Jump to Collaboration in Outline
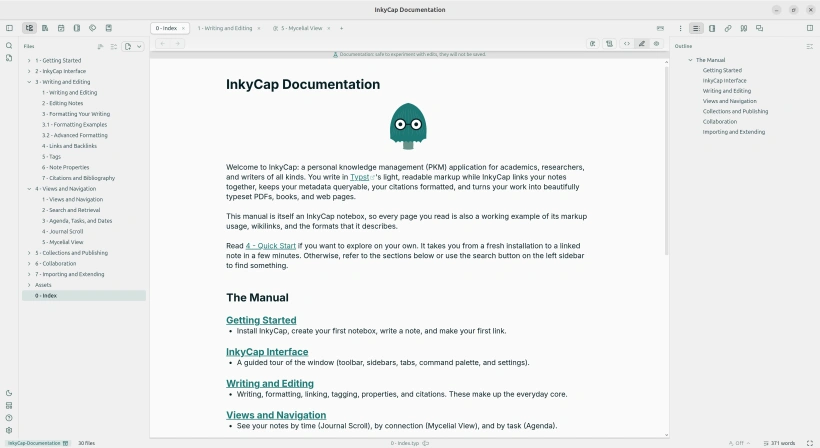 click(x=720, y=122)
